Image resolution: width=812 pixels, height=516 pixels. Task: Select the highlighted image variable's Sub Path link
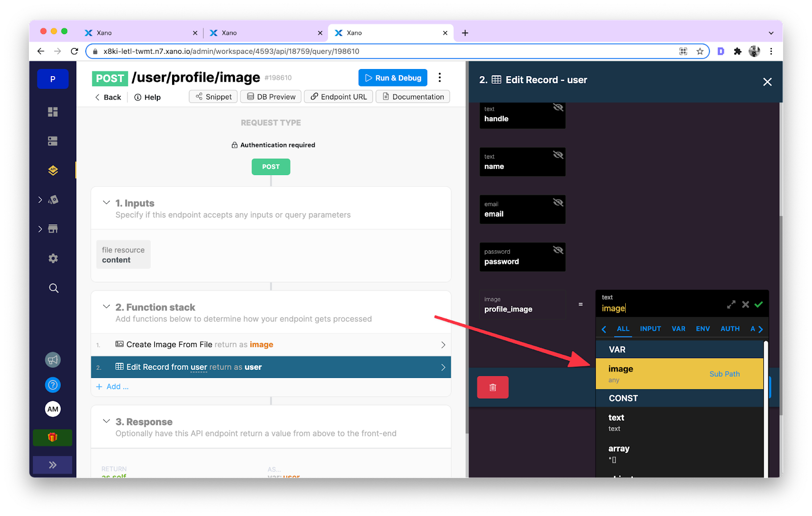click(724, 374)
